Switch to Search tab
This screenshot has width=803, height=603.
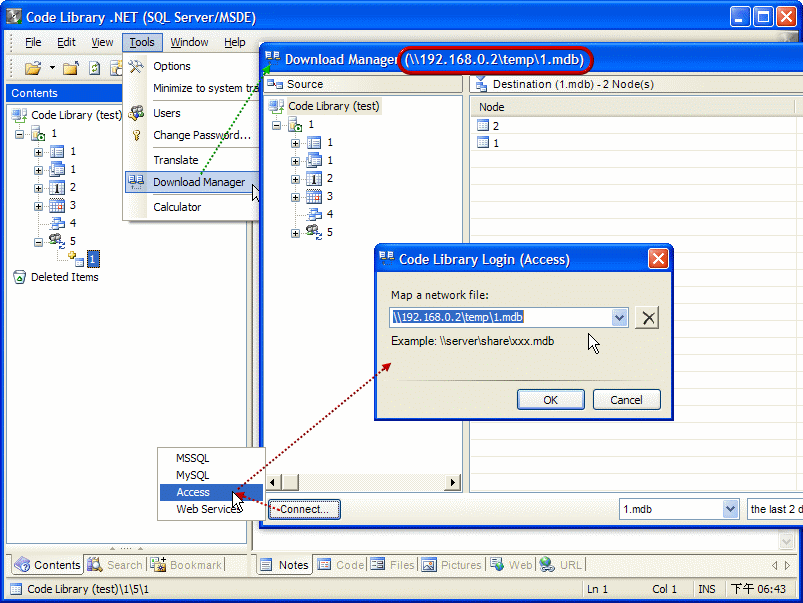point(115,565)
